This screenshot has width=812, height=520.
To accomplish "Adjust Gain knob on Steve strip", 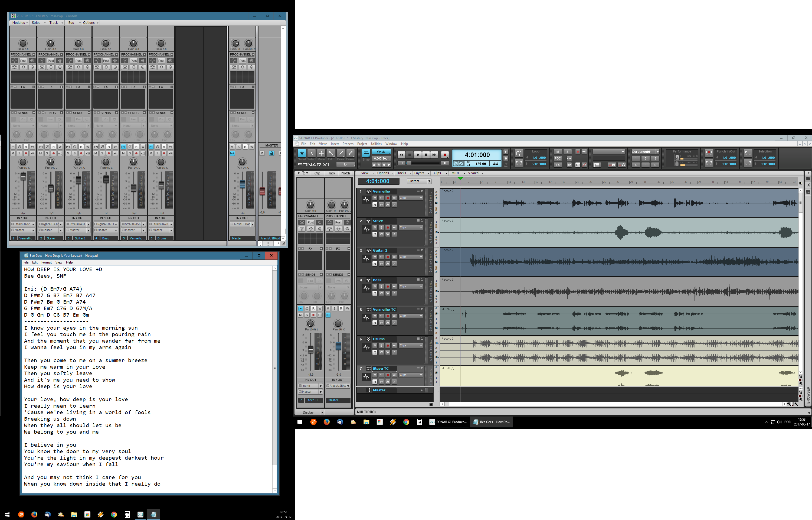I will [x=50, y=43].
